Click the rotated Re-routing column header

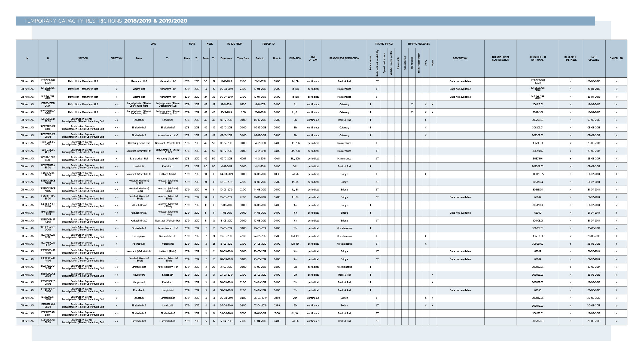(412, 63)
